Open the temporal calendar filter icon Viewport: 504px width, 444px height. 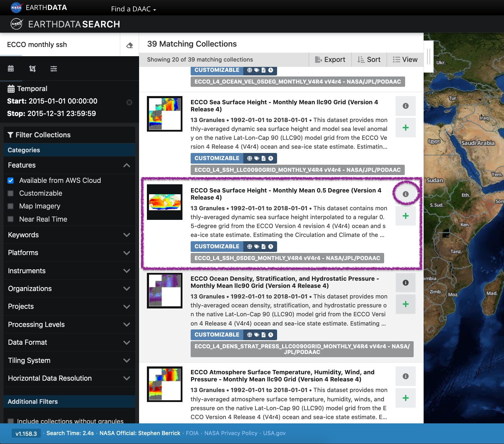pos(11,69)
